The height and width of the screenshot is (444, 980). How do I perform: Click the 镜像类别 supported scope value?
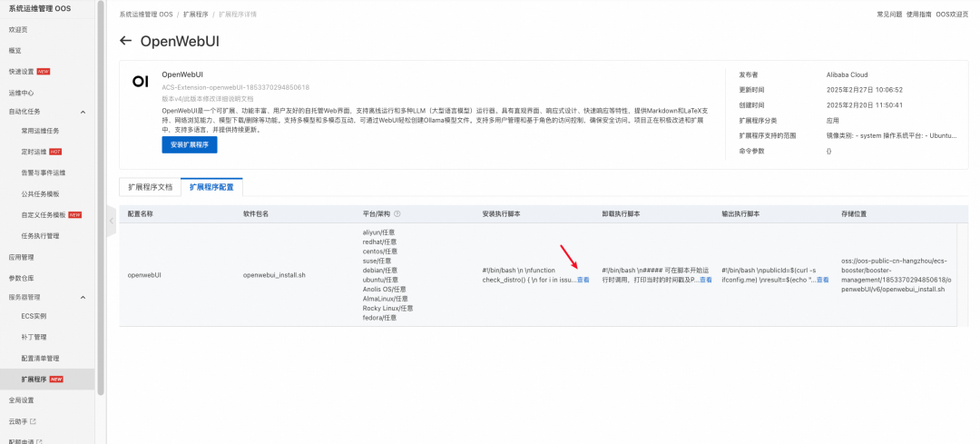pos(891,135)
